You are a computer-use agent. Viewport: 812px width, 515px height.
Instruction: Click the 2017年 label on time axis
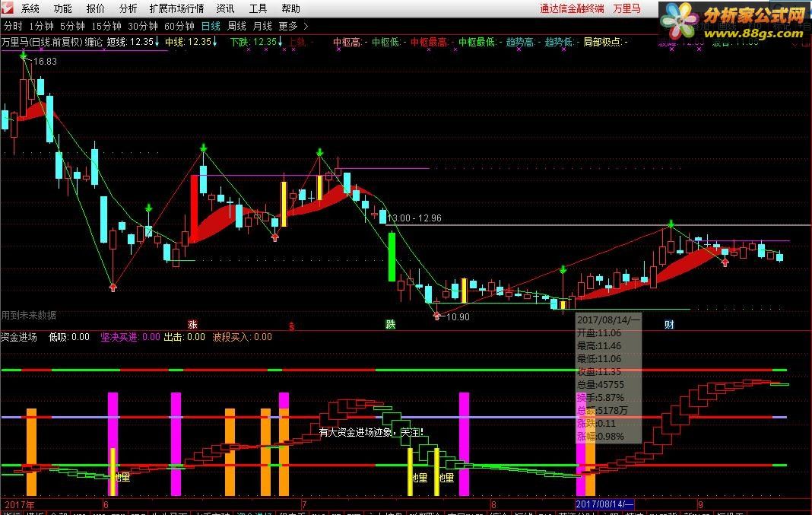(x=20, y=504)
